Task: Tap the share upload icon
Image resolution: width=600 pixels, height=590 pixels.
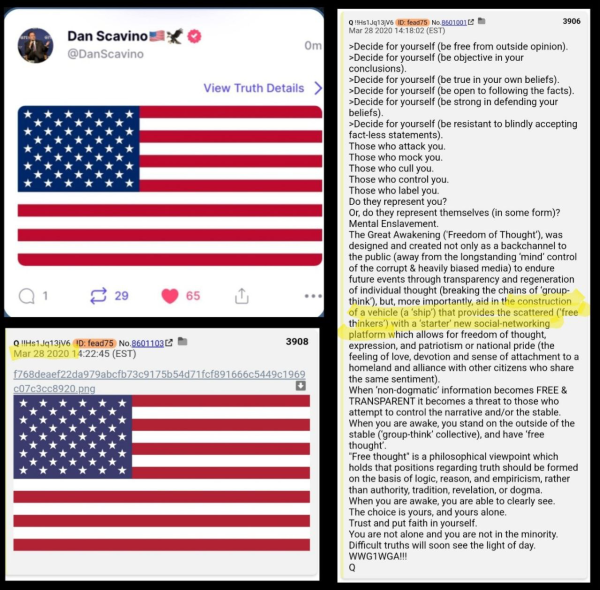Action: pos(242,296)
